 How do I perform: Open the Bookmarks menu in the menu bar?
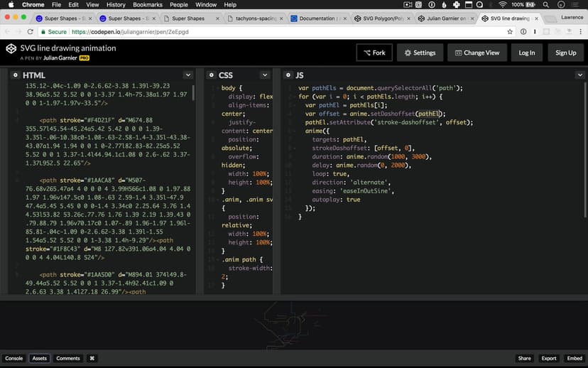[x=148, y=5]
